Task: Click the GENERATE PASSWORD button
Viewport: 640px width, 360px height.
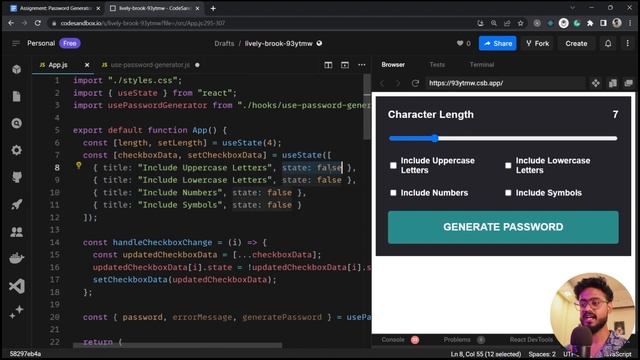Action: coord(503,227)
